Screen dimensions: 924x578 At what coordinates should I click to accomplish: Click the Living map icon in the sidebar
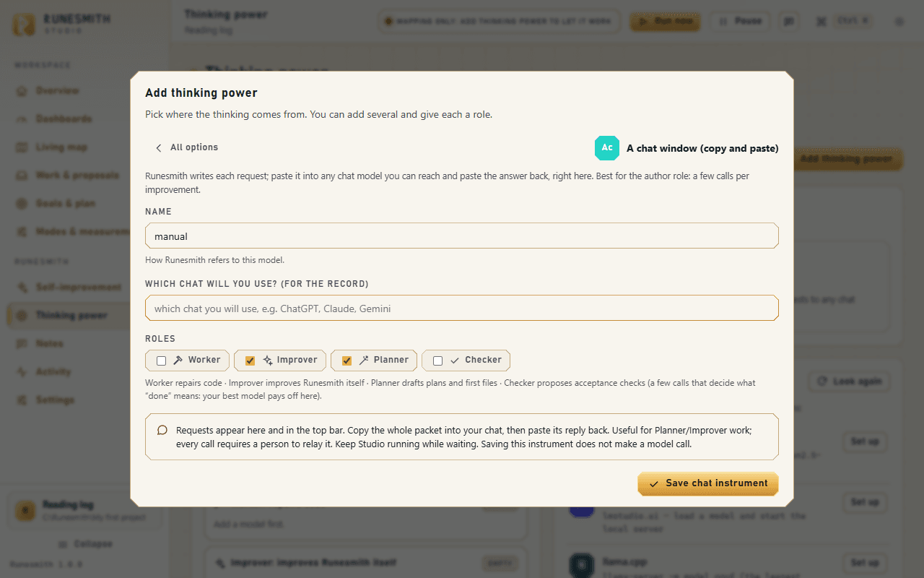tap(22, 147)
